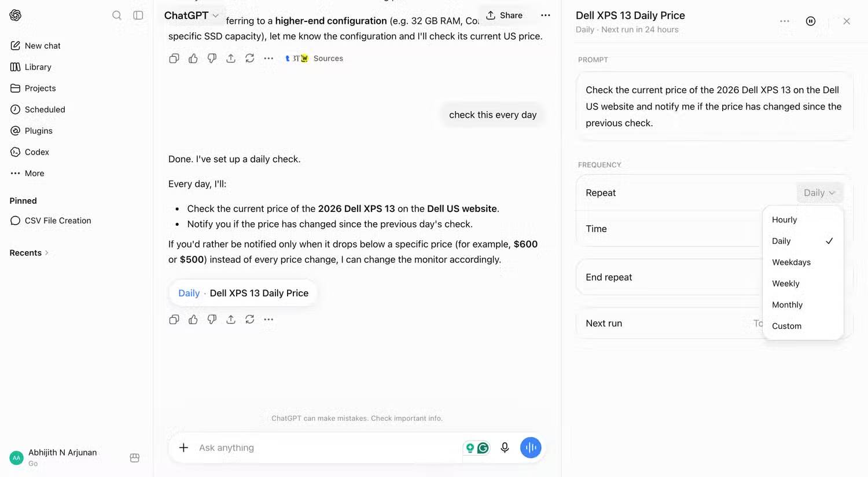This screenshot has height=477, width=868.
Task: Click thumbs up on the daily check response
Action: (x=193, y=320)
